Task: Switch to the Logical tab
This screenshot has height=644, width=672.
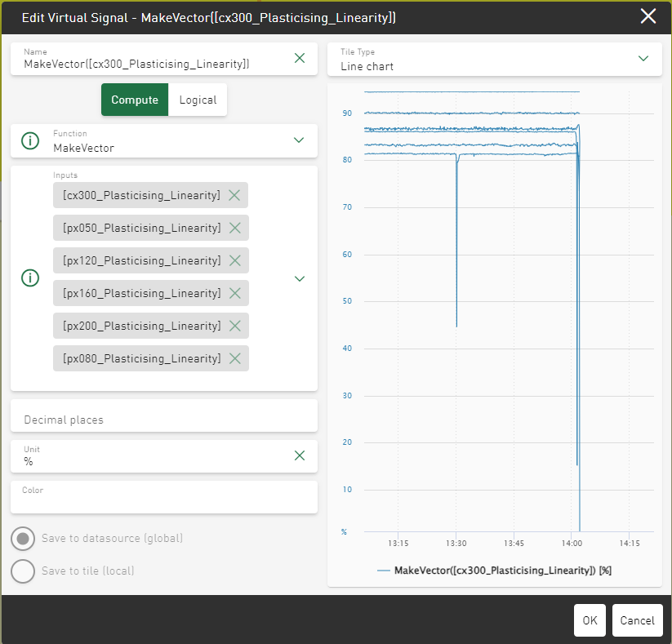Action: pyautogui.click(x=198, y=100)
